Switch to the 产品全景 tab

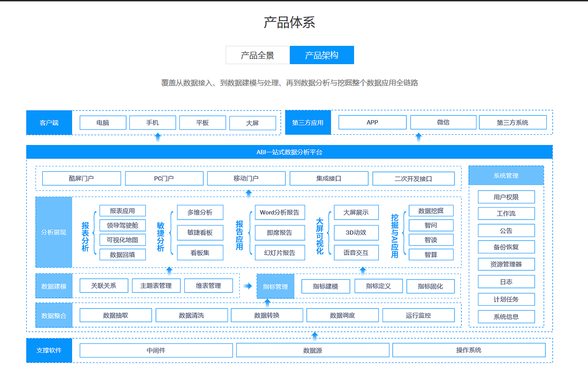(257, 55)
